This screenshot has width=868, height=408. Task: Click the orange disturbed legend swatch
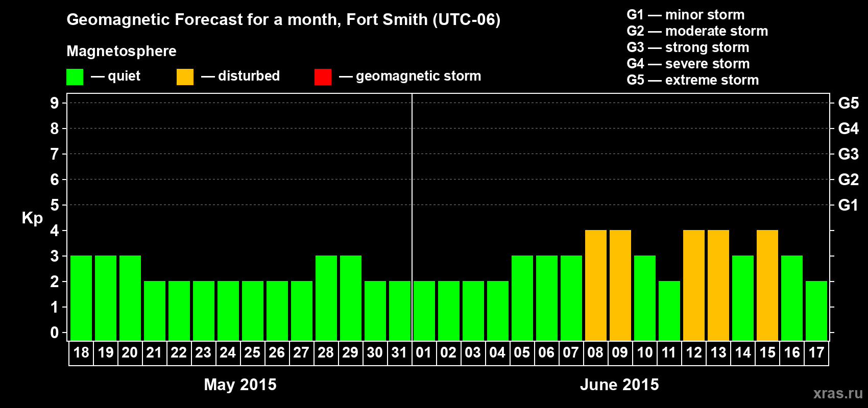click(185, 77)
